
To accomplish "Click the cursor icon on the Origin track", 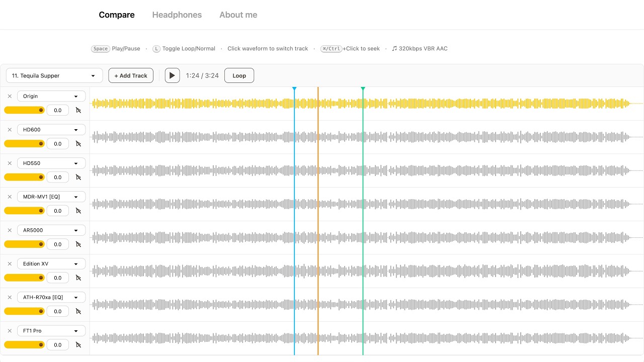I will point(78,110).
